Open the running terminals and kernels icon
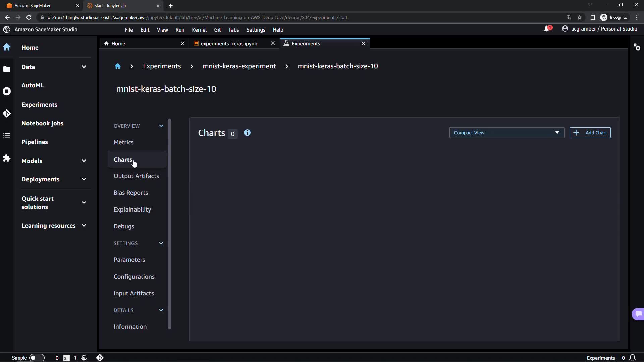The width and height of the screenshot is (644, 362). click(7, 91)
